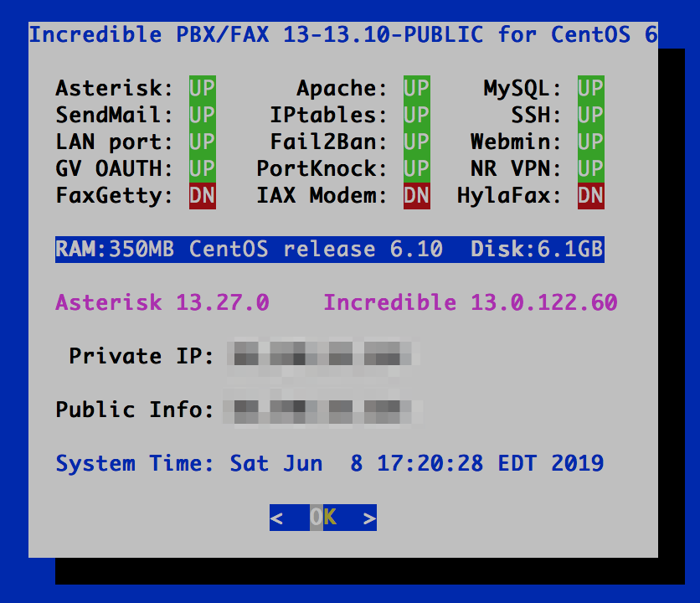Click the 'SendMail:' service label

[x=114, y=116]
